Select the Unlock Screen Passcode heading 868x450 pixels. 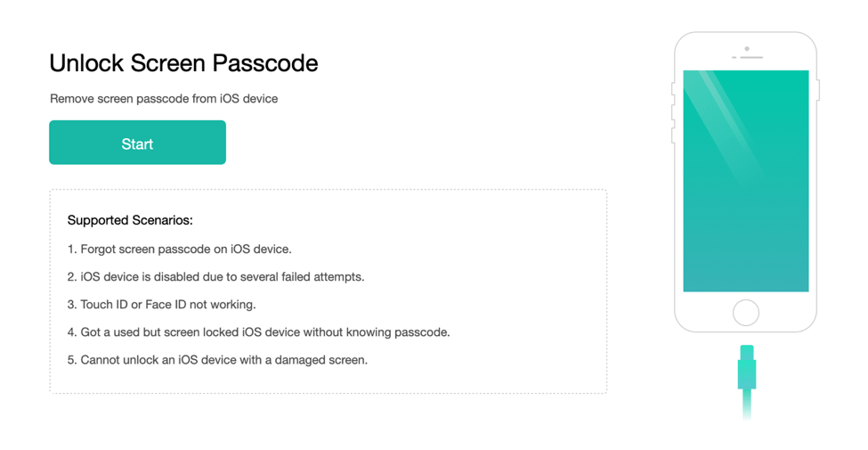[183, 63]
